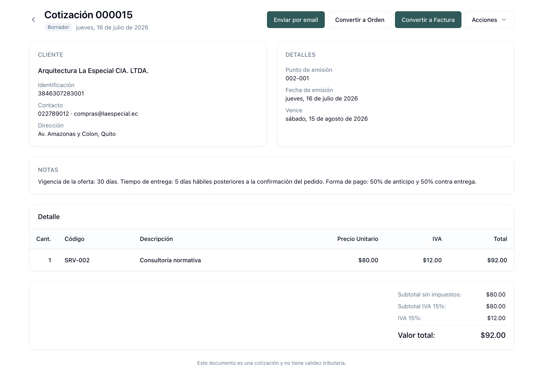The image size is (544, 392).
Task: Select the Cotización 000015 title
Action: coord(88,15)
